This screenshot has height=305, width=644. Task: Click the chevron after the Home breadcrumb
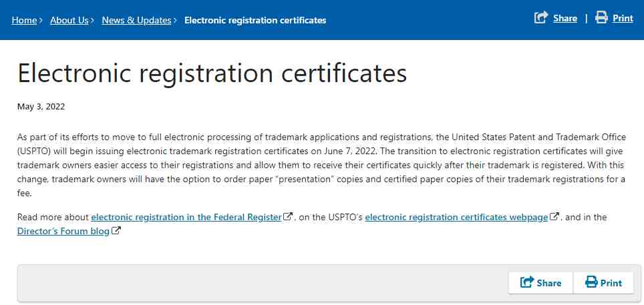click(41, 20)
